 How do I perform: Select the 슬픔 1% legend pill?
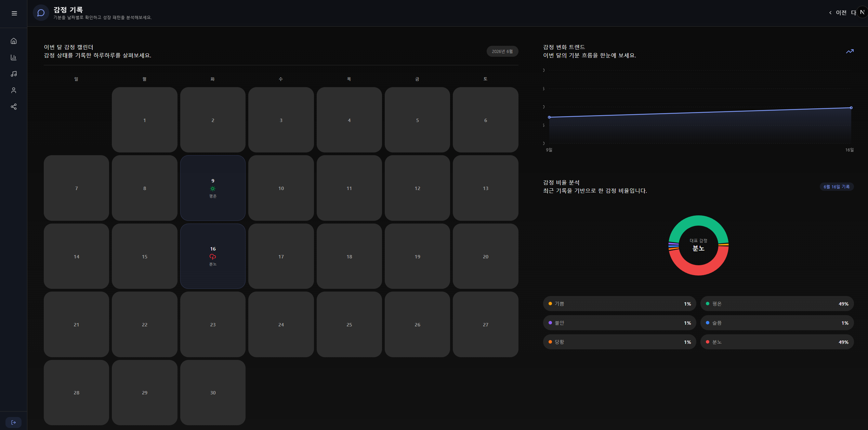[x=777, y=323]
